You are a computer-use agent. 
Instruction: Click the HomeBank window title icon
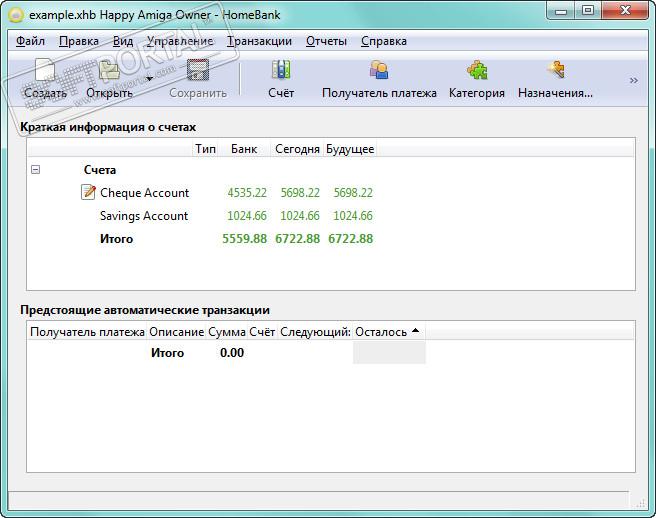(16, 15)
